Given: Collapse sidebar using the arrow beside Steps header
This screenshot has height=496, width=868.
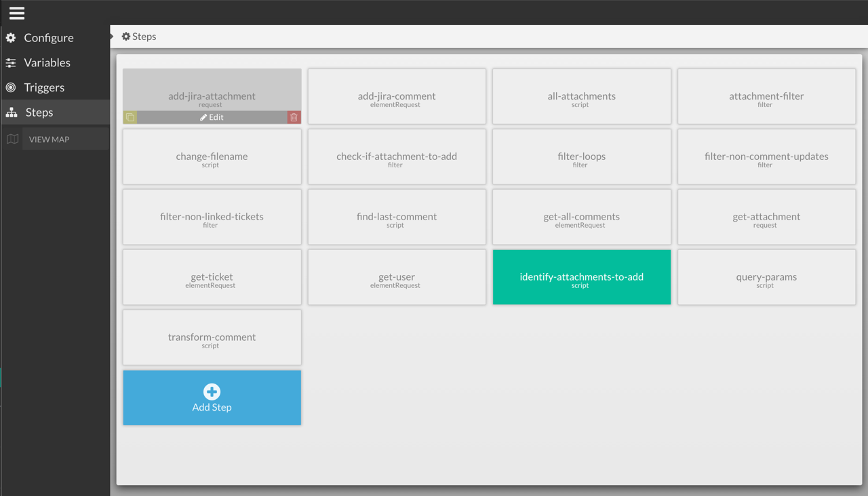Looking at the screenshot, I should pos(112,36).
